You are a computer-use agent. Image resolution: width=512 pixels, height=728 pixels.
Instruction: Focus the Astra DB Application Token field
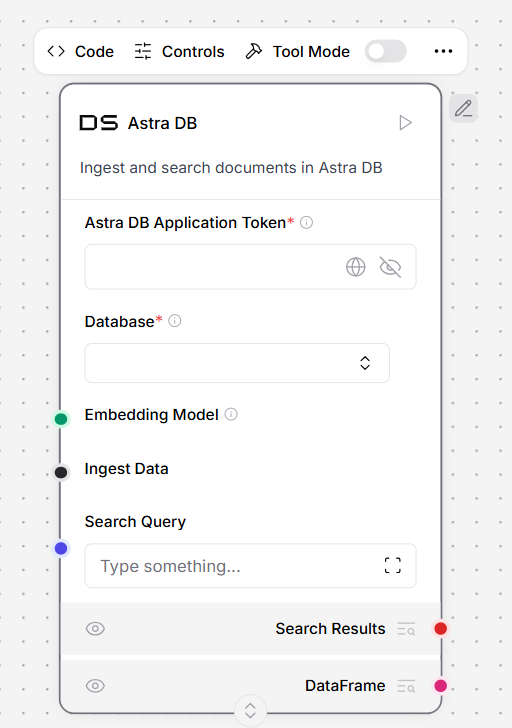coord(250,267)
